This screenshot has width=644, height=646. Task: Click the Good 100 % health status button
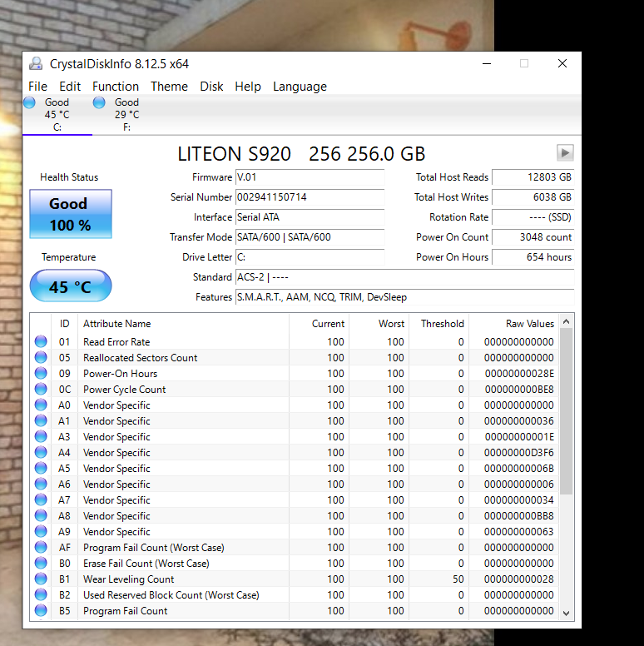click(x=71, y=214)
